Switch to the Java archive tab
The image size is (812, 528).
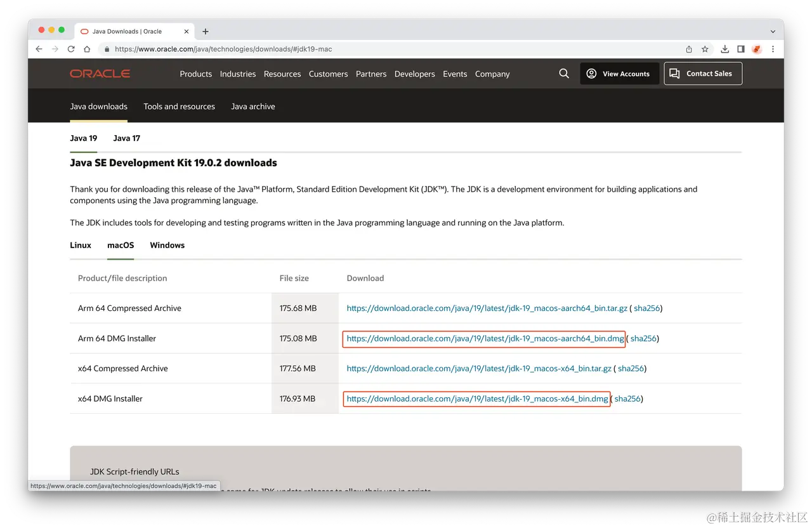[253, 107]
